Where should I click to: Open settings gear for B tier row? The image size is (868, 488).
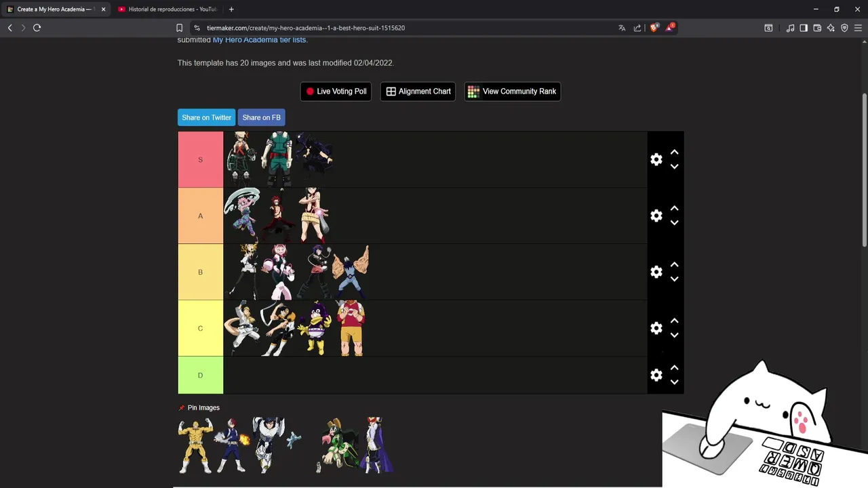coord(656,272)
